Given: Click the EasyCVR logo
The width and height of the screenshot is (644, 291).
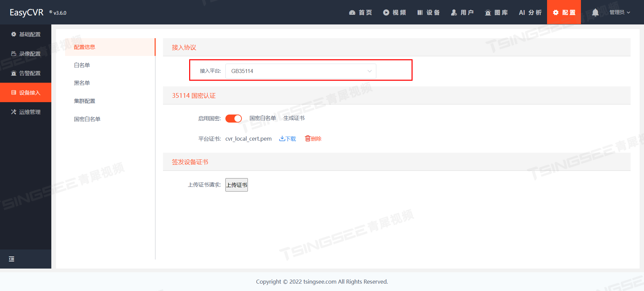Looking at the screenshot, I should pos(26,12).
